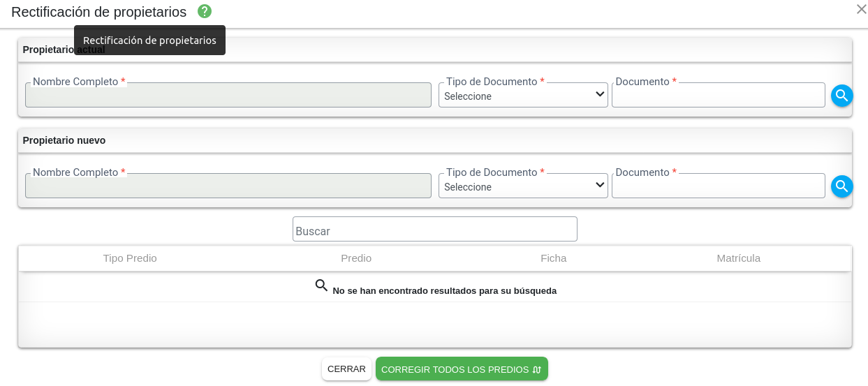Image resolution: width=868 pixels, height=386 pixels.
Task: Click the magnifier icon in the empty results row
Action: pyautogui.click(x=321, y=285)
